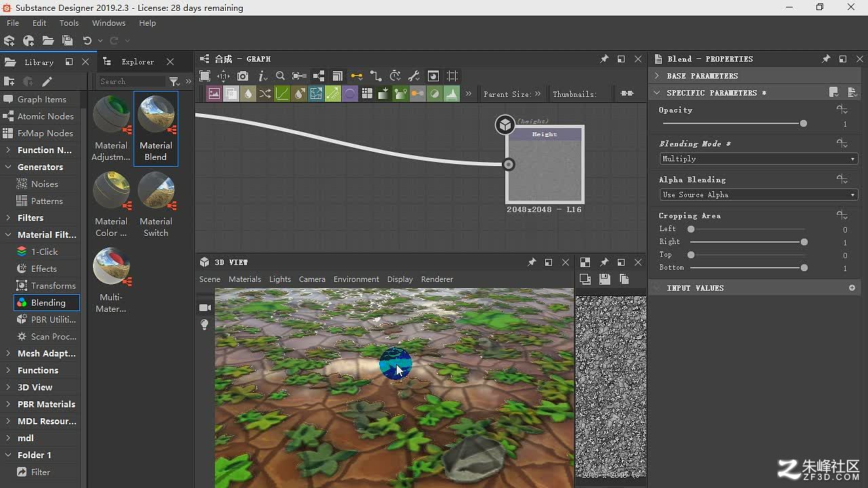Select the Material Switch thumbnail
This screenshot has height=488, width=868.
coord(156,204)
